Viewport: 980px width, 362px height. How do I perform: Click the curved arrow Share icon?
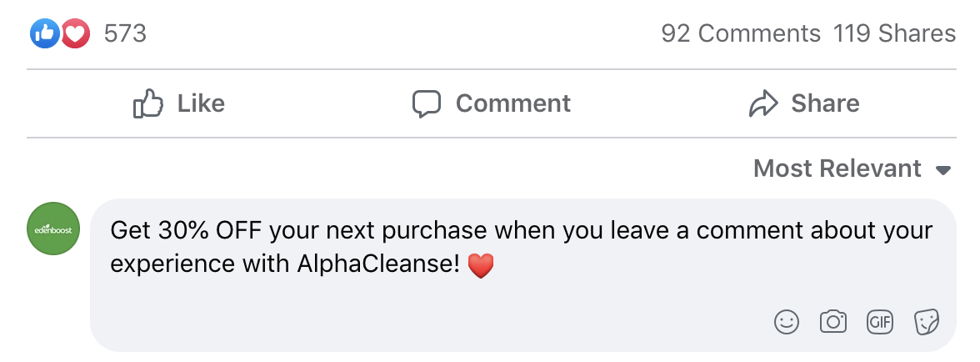coord(762,103)
